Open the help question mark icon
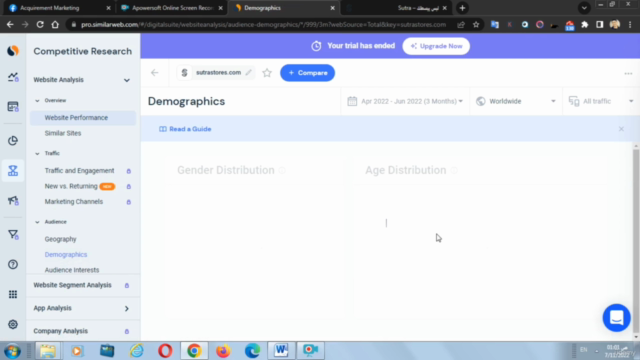 [13, 264]
